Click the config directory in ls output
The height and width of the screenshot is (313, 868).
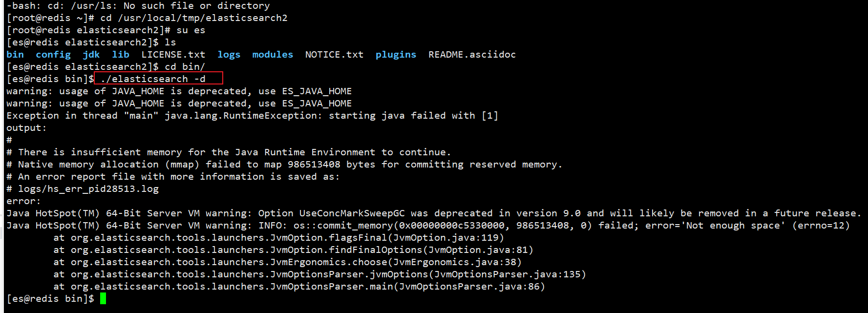(x=53, y=54)
